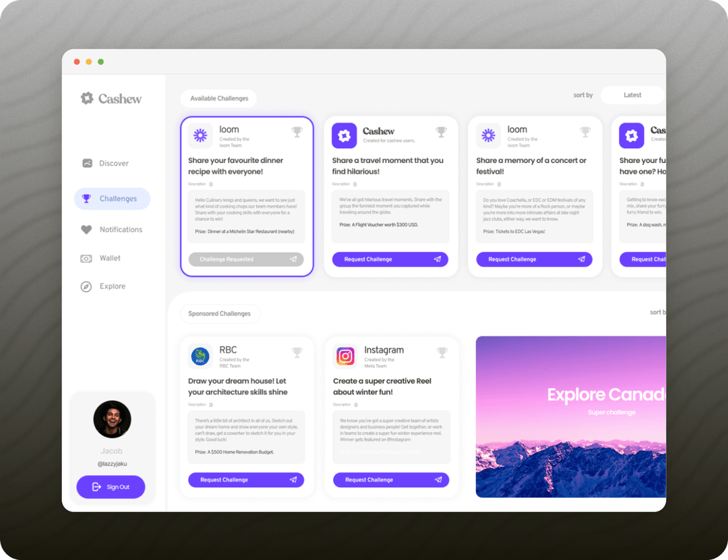Click 'Create a super creative Reel' title

click(x=382, y=386)
